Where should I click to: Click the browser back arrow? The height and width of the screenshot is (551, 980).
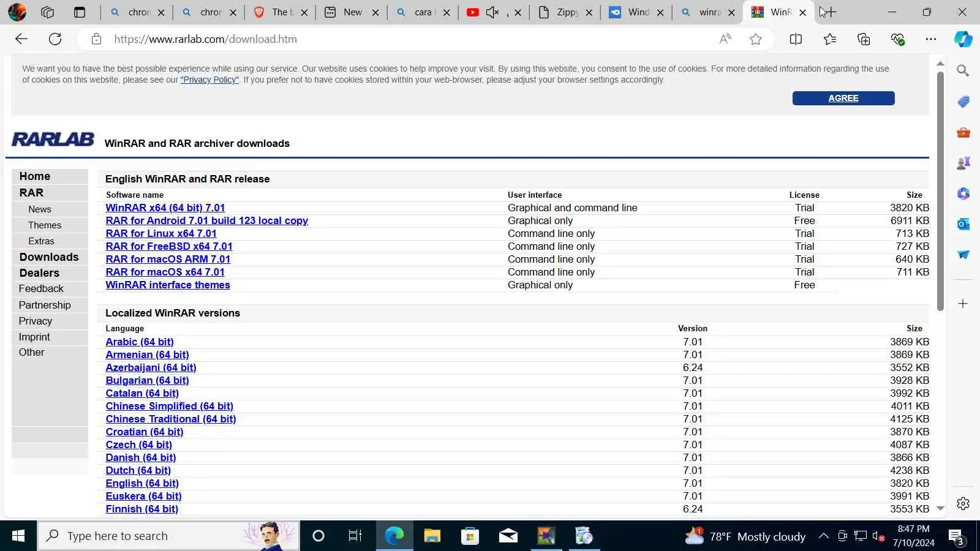tap(21, 39)
